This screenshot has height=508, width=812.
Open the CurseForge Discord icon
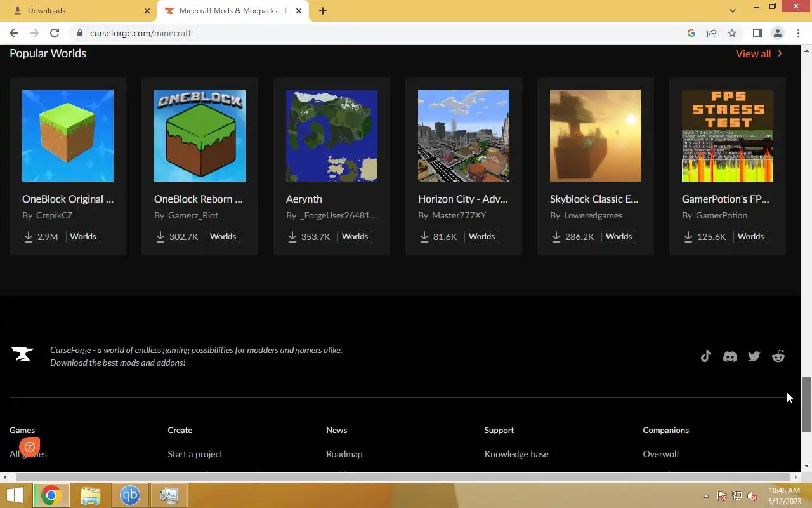tap(730, 356)
